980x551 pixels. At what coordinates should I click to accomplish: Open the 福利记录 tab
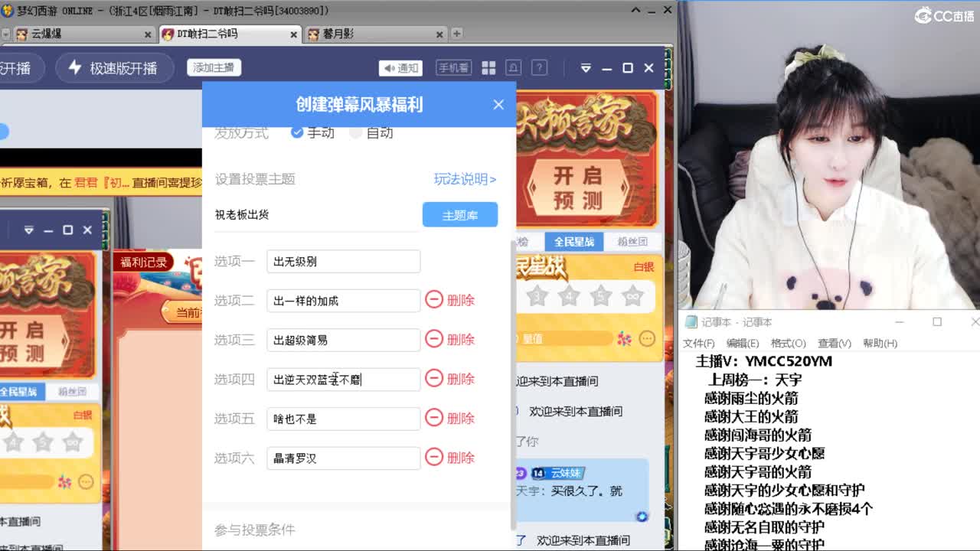pos(144,262)
